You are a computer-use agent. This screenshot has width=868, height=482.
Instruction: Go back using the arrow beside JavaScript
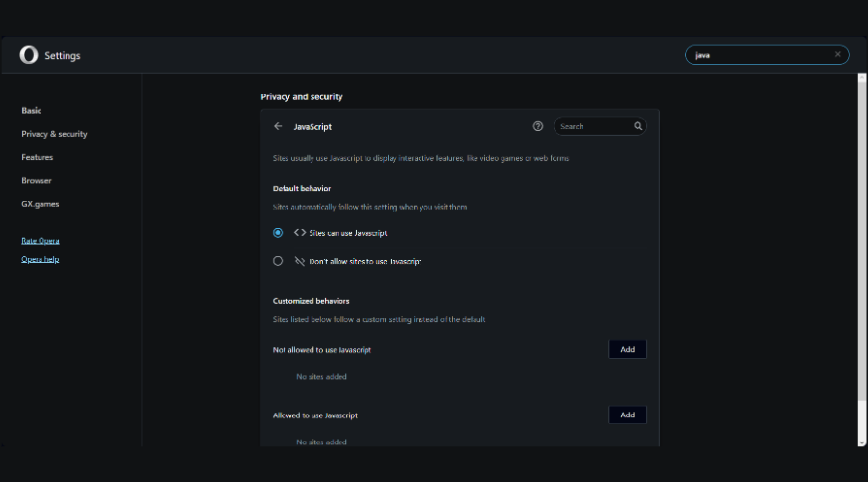point(278,126)
